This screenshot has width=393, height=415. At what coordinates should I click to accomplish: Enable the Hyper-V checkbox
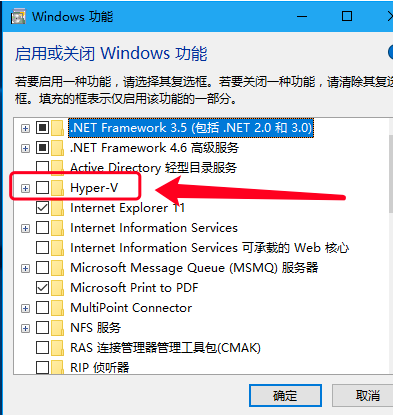pyautogui.click(x=42, y=188)
